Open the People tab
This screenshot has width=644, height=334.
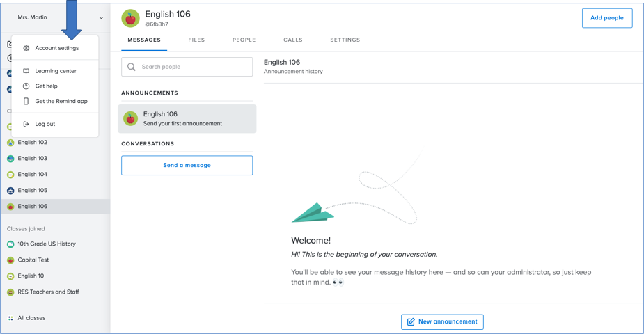pos(244,40)
